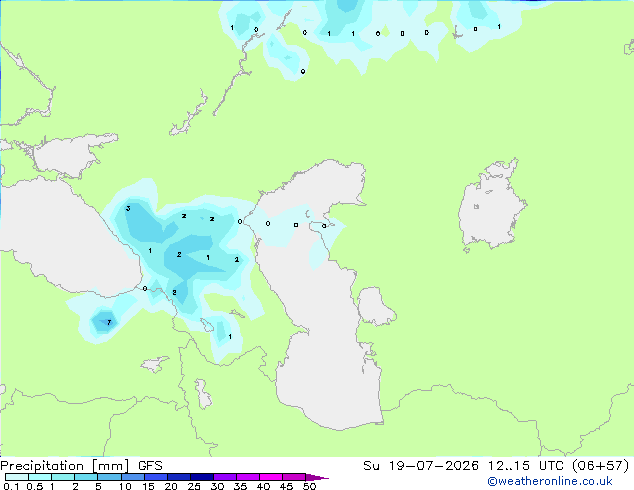Click the '30' legend scale label
Screen dimensions: 634x490
click(x=217, y=486)
